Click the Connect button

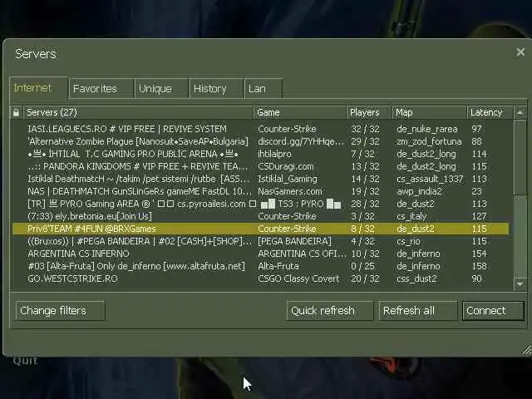[493, 310]
